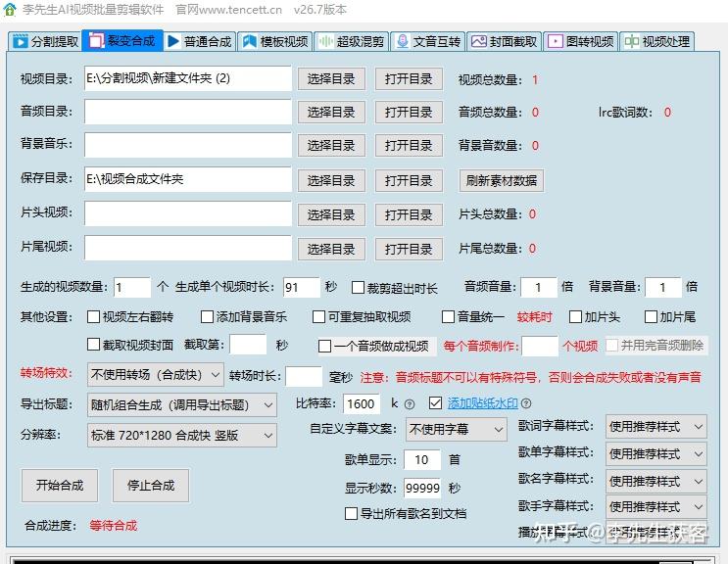The height and width of the screenshot is (564, 728).
Task: Enable 导出所有歌名到文档 checkbox
Action: [351, 513]
